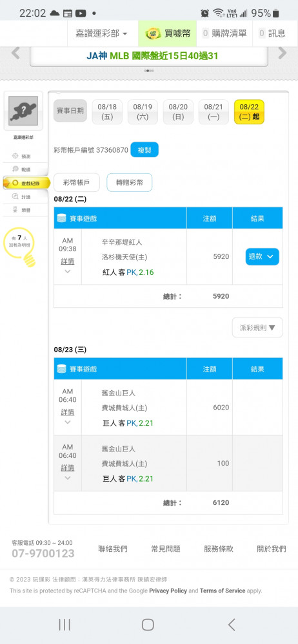Open the 常見問題 footer link
This screenshot has height=644, width=298.
(x=166, y=549)
